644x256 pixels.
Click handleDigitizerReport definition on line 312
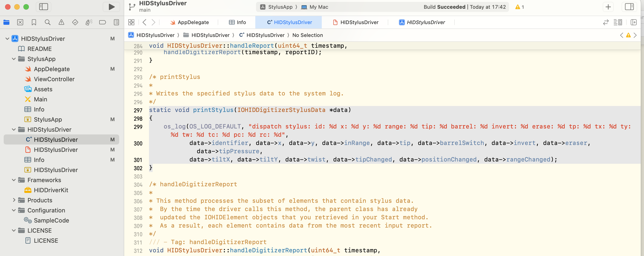click(x=268, y=250)
